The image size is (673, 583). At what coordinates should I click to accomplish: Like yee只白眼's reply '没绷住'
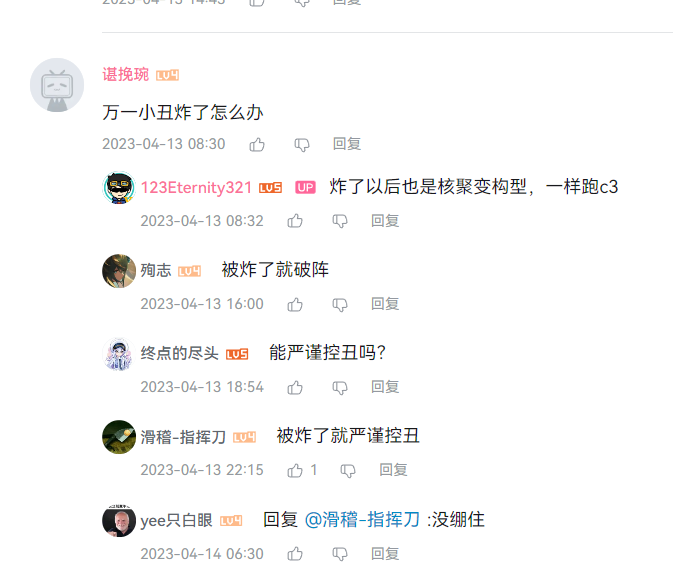click(x=295, y=554)
